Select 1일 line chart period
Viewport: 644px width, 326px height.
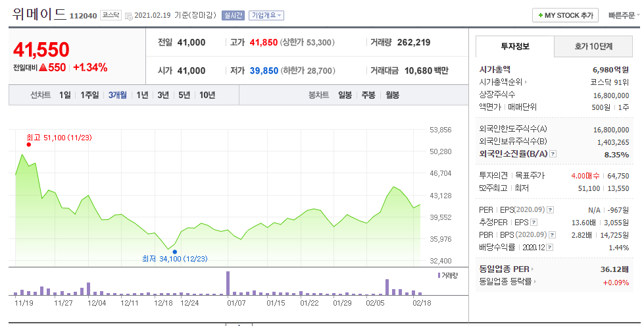65,95
